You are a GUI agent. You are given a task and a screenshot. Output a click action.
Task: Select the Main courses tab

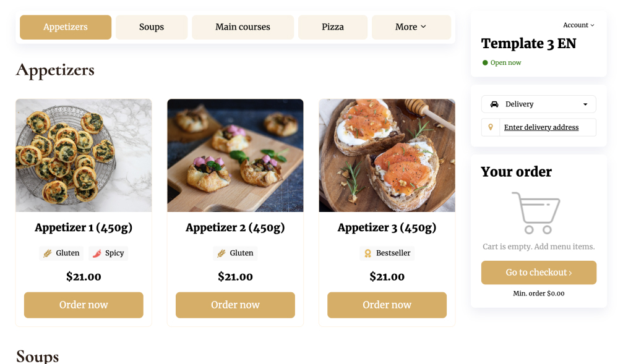(243, 27)
